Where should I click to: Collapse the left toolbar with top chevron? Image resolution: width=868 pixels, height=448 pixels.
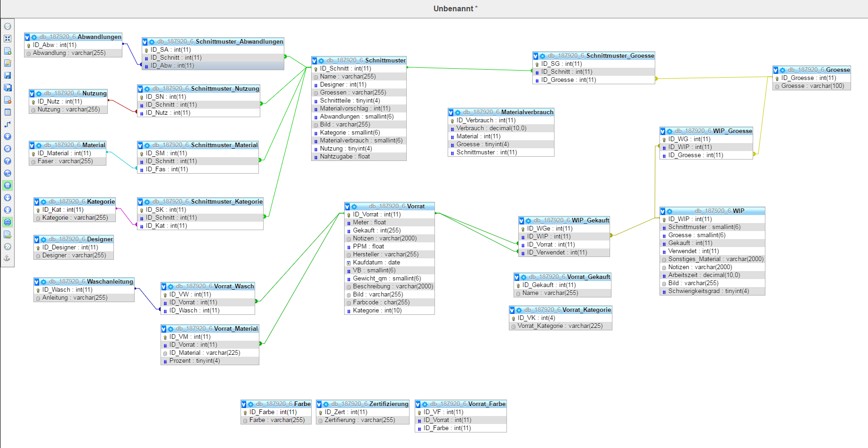point(8,26)
